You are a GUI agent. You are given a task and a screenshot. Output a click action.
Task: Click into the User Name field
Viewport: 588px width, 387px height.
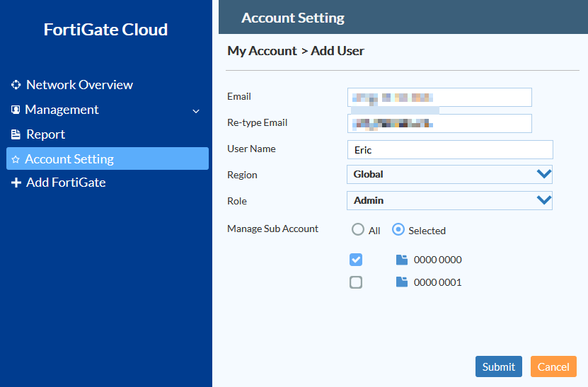point(449,150)
